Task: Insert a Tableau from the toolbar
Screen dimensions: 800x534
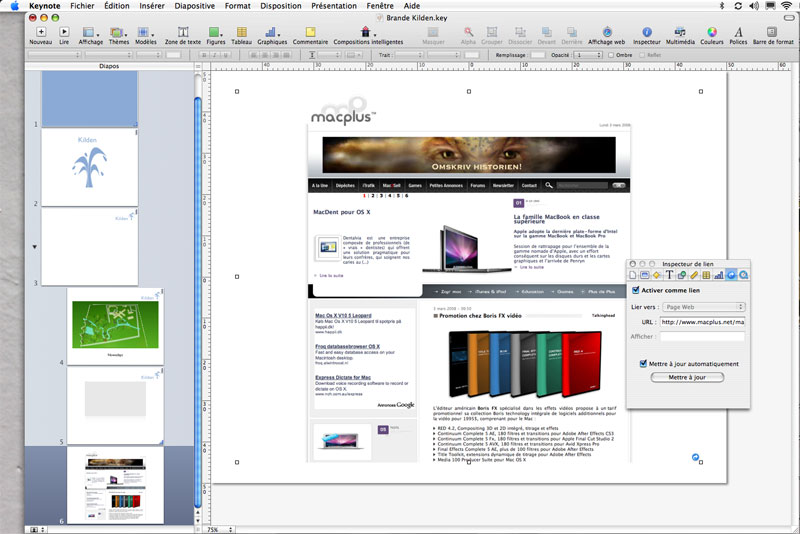Action: [x=241, y=32]
